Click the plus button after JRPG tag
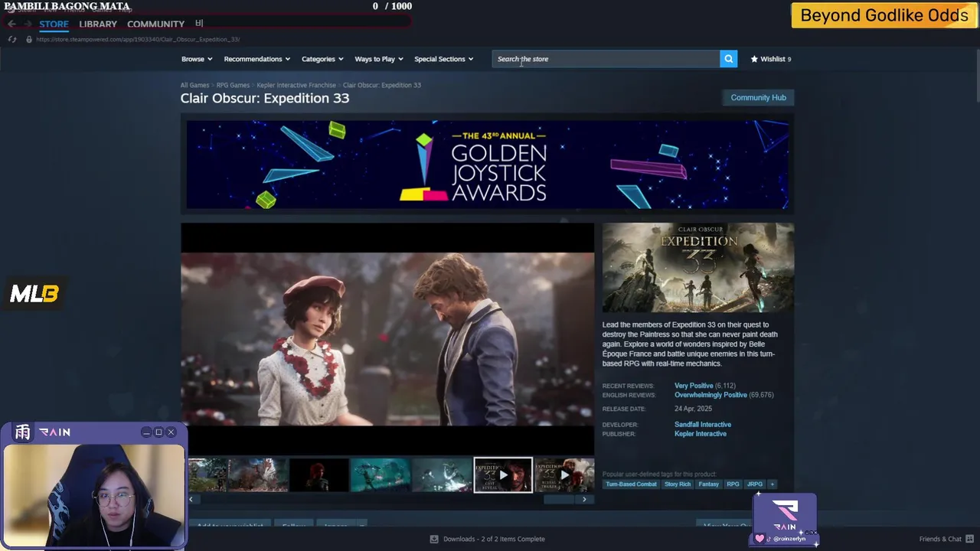The image size is (980, 551). [772, 484]
